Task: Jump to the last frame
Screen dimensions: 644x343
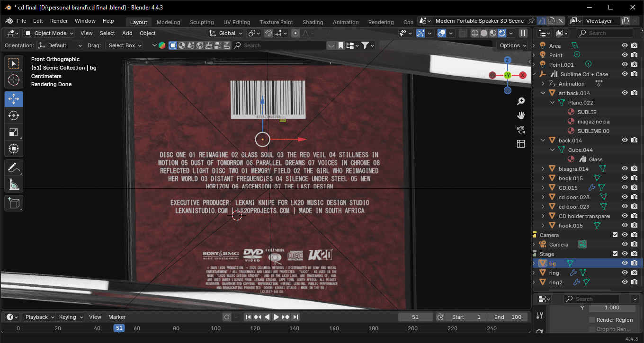Action: [295, 317]
